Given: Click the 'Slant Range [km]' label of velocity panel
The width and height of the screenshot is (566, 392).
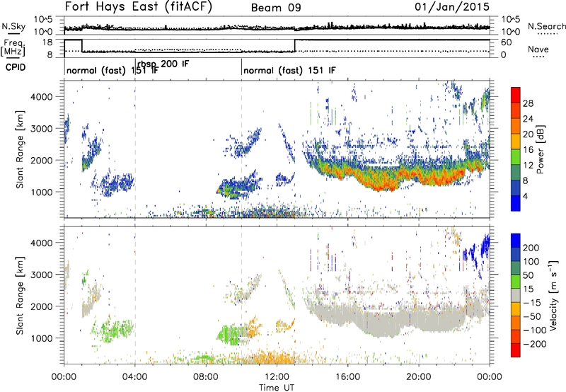Looking at the screenshot, I should click(x=20, y=296).
